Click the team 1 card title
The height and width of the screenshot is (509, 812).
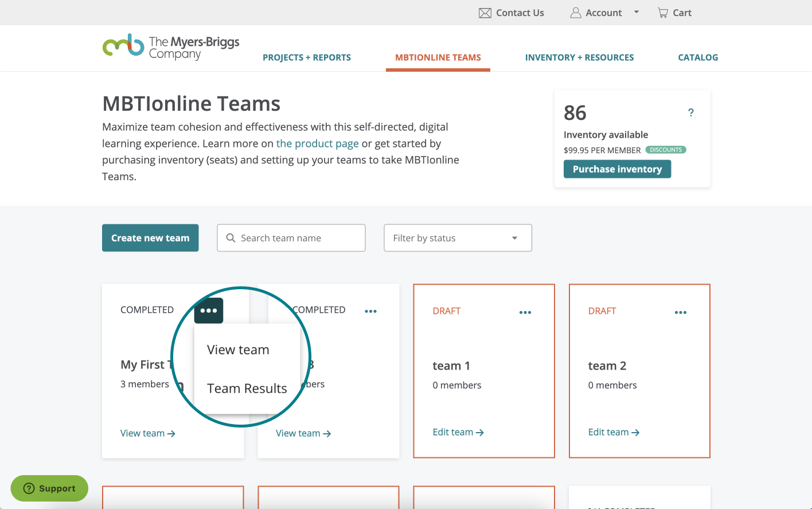point(451,366)
